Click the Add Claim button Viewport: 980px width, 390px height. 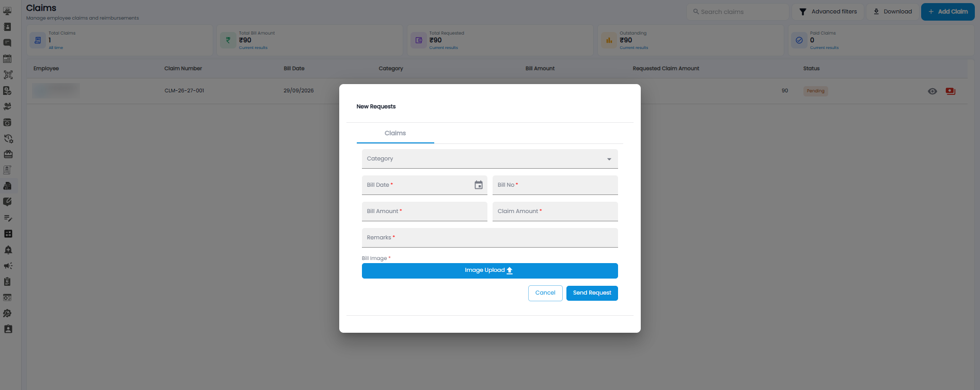coord(947,11)
